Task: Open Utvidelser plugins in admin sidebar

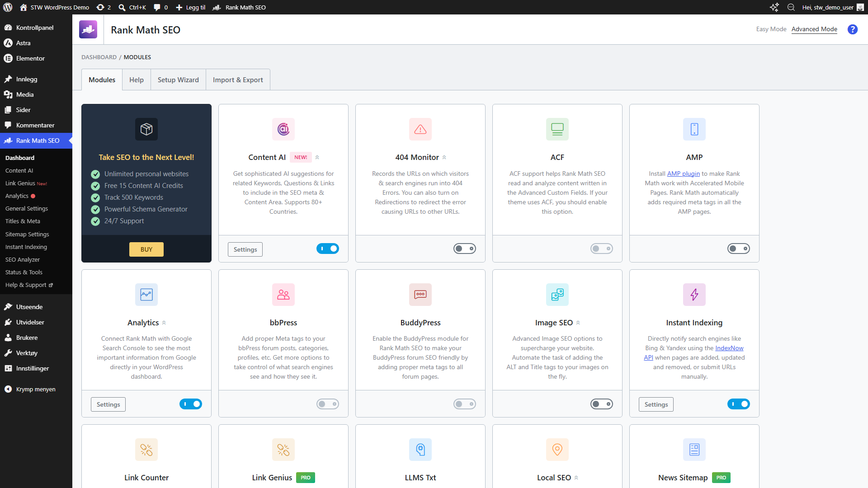Action: (30, 322)
